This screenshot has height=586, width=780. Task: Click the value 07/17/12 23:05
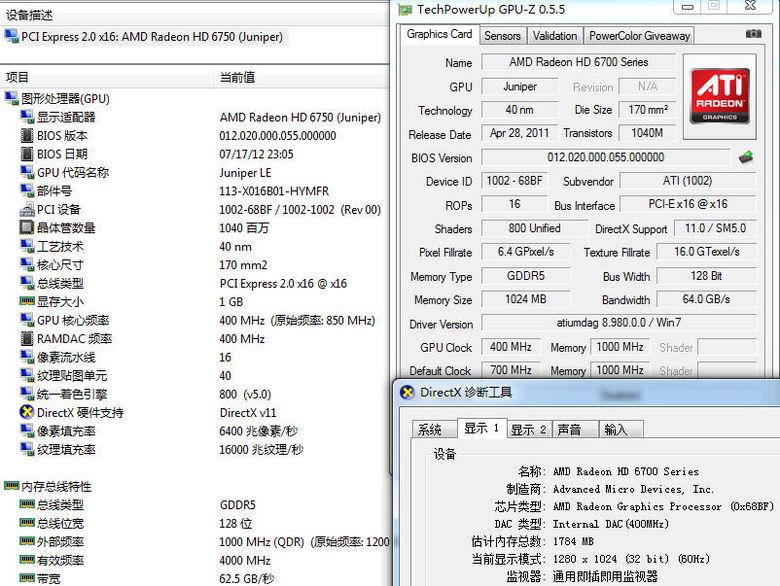coord(256,154)
